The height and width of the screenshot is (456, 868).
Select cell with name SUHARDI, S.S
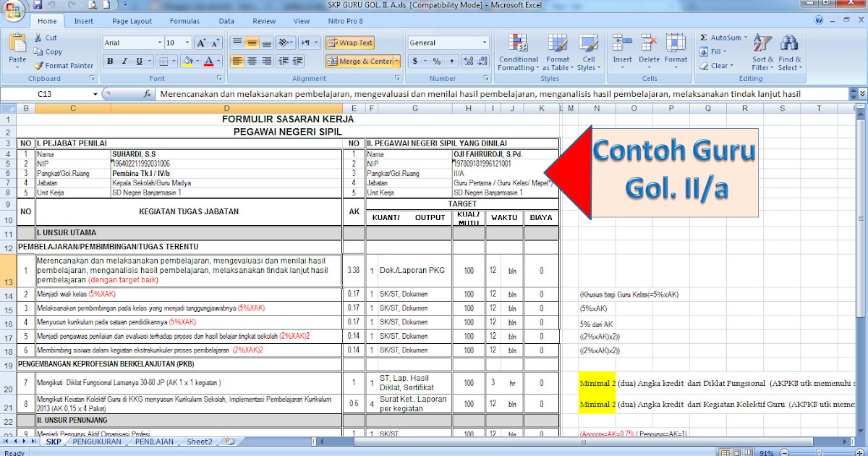tap(226, 153)
